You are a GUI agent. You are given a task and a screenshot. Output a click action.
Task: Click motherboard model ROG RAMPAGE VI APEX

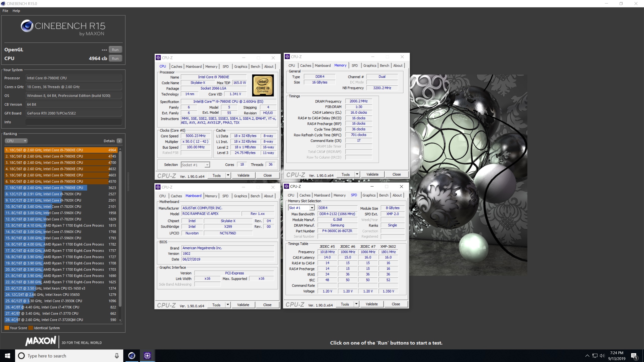(211, 214)
